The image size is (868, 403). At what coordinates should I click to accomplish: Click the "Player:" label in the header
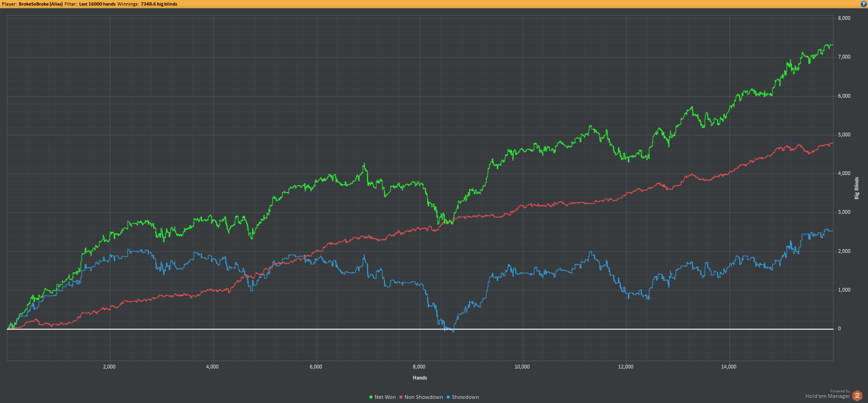coord(9,4)
